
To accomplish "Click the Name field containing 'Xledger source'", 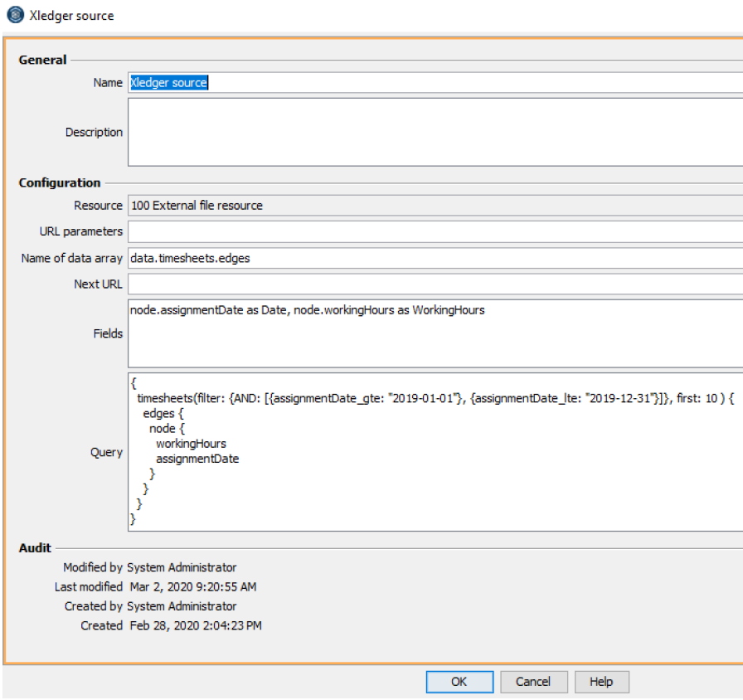I will [x=431, y=83].
